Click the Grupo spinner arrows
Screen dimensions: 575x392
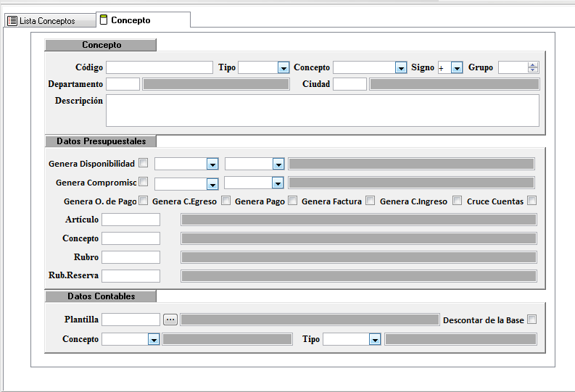(533, 67)
